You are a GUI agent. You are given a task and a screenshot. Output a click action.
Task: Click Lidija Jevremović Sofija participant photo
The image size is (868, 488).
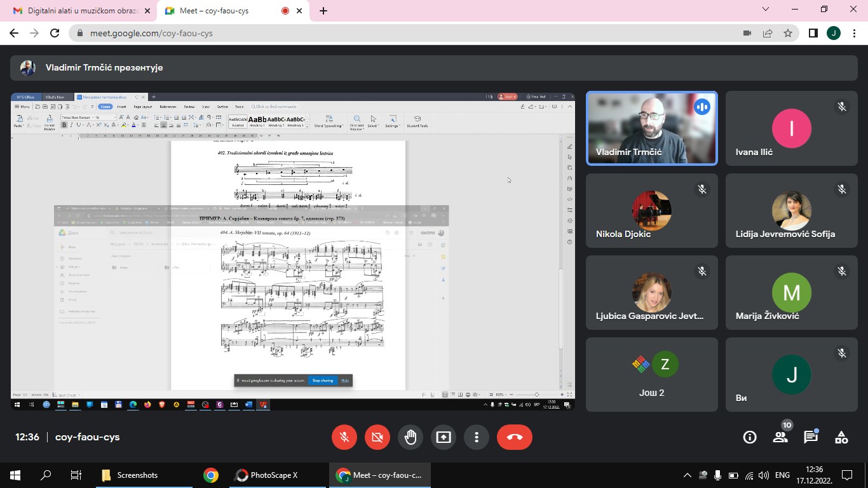pos(791,210)
